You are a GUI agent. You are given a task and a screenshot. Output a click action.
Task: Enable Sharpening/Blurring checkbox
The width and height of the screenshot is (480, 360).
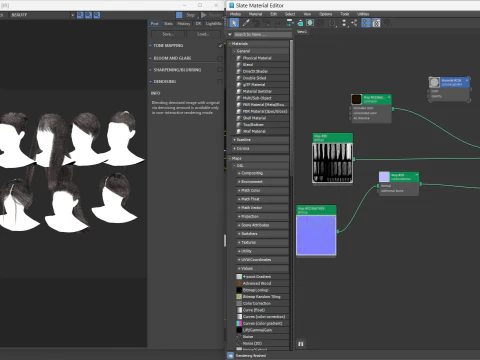pos(220,70)
